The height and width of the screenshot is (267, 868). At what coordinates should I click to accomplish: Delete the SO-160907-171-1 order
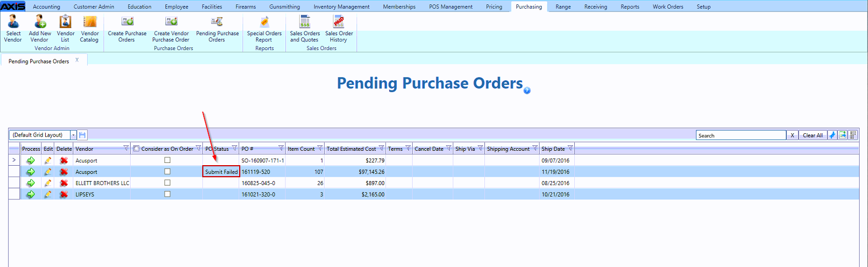tap(64, 160)
